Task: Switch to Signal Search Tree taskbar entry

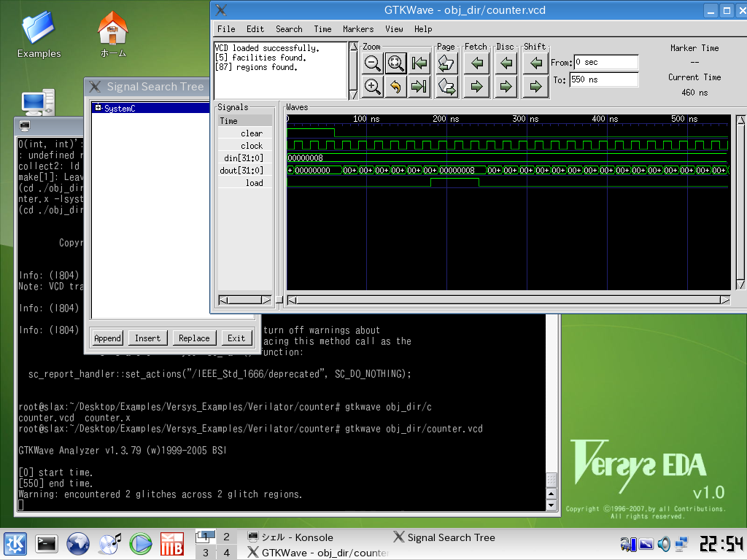Action: coord(444,537)
